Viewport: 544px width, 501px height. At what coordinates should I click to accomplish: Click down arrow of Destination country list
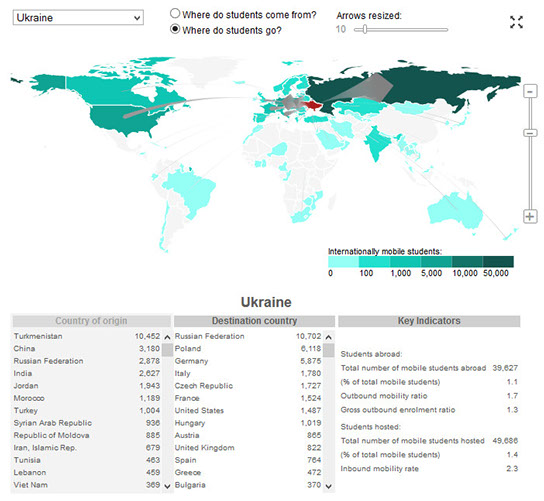329,486
